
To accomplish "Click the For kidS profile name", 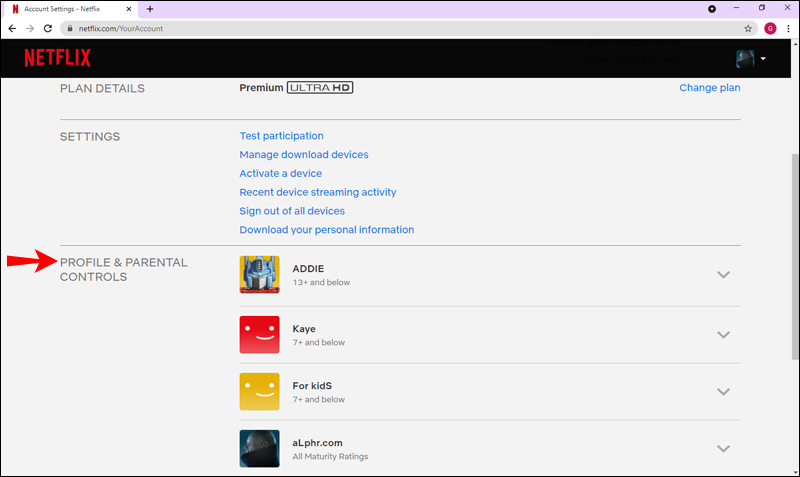I will (312, 386).
